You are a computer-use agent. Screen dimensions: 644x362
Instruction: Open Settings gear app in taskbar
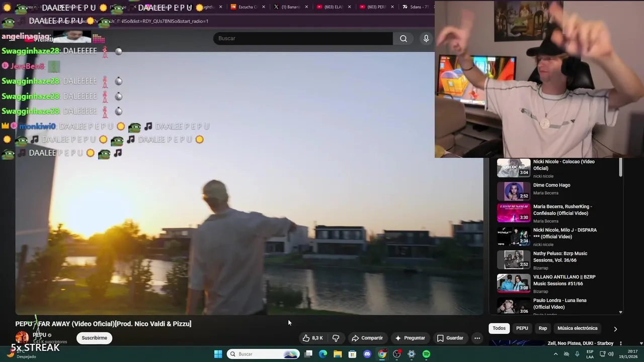pos(411,354)
